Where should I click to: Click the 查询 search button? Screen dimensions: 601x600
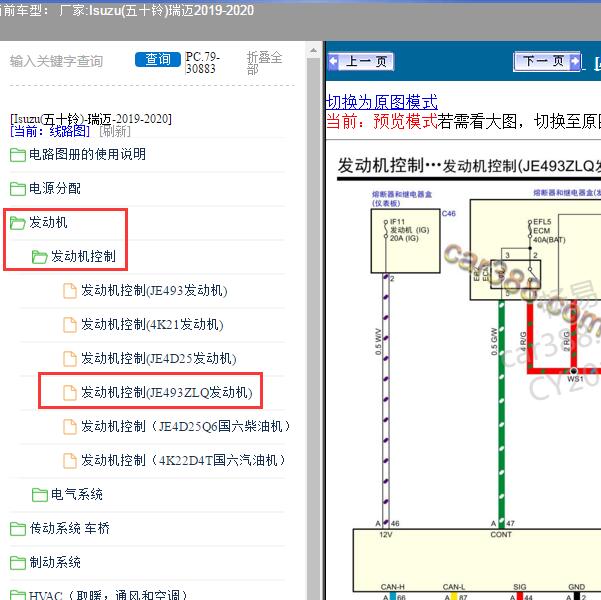(x=158, y=59)
